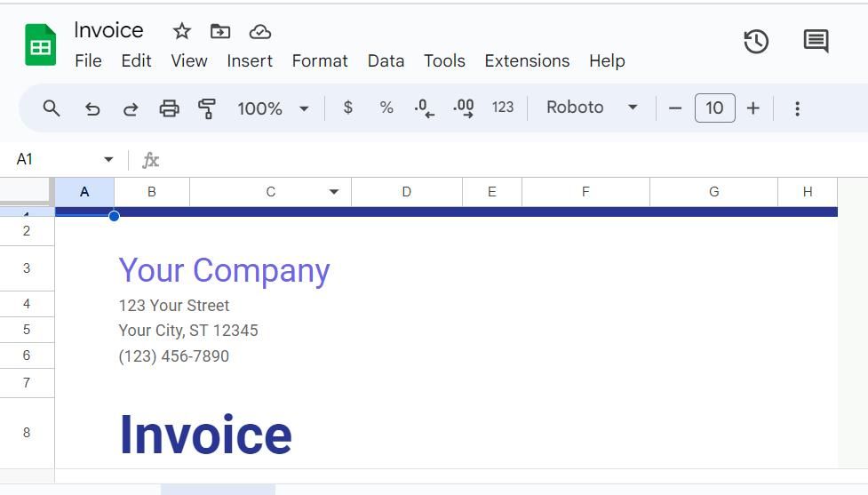Viewport: 868px width, 495px height.
Task: Edit the font size 10 field
Action: pyautogui.click(x=714, y=108)
